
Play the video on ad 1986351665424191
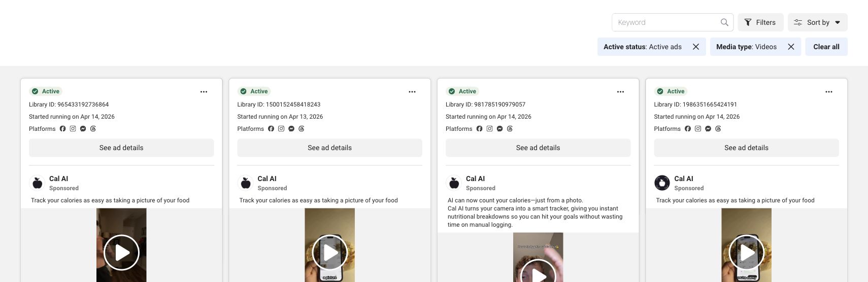(x=746, y=253)
